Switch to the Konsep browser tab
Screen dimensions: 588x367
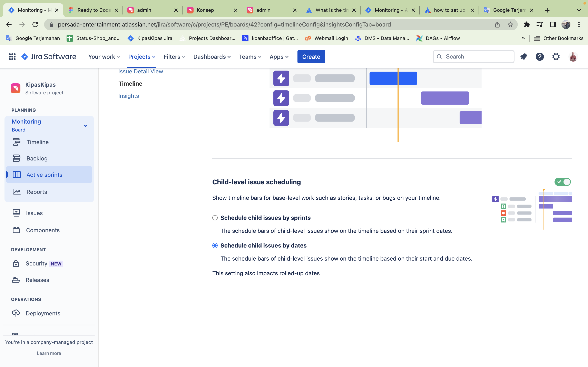pyautogui.click(x=205, y=10)
